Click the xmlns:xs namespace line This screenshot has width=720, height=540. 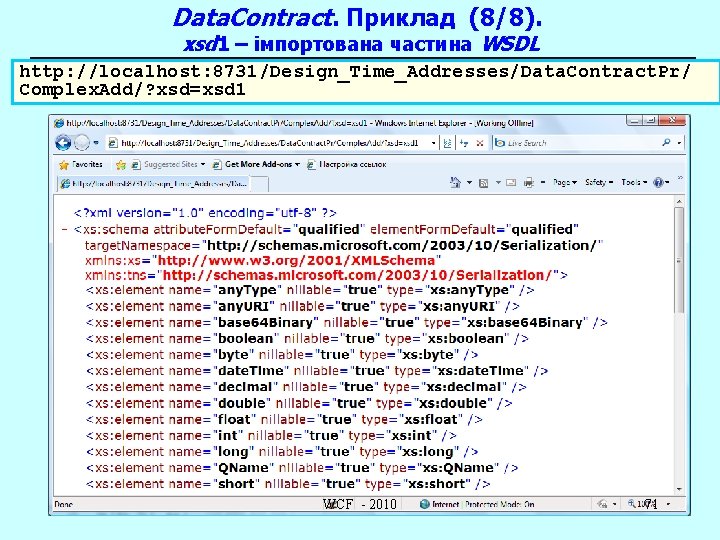263,260
